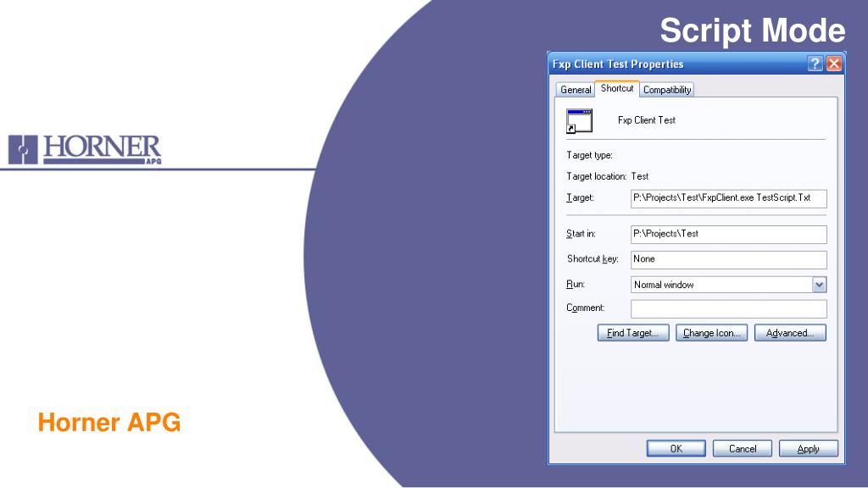This screenshot has width=868, height=488.
Task: Click the Script Mode slide title
Action: (x=753, y=30)
